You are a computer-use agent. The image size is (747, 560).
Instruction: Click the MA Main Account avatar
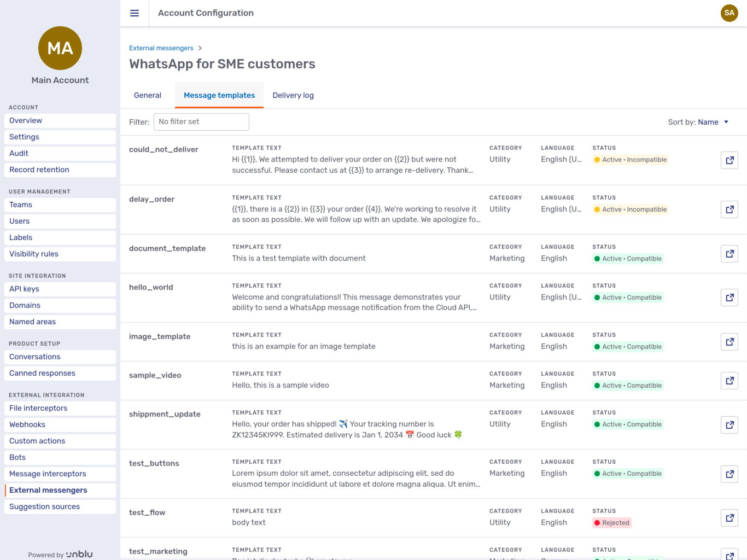(60, 48)
